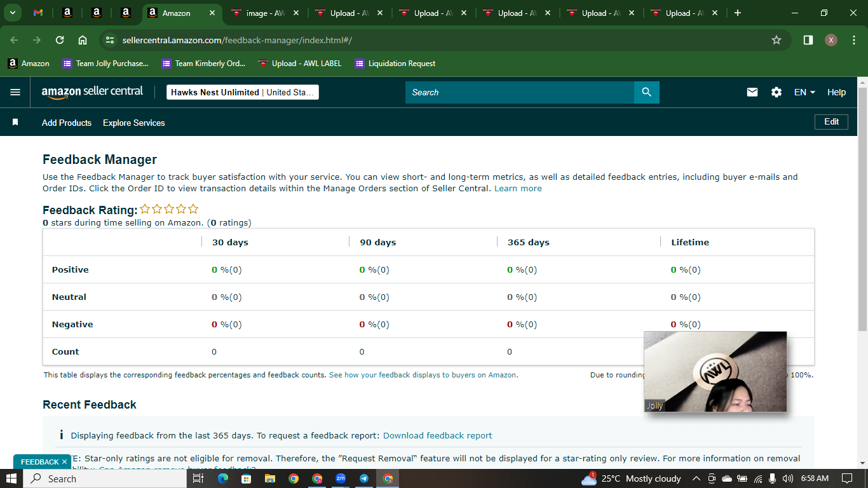Click Download feedback report link
The height and width of the screenshot is (488, 868).
[438, 435]
